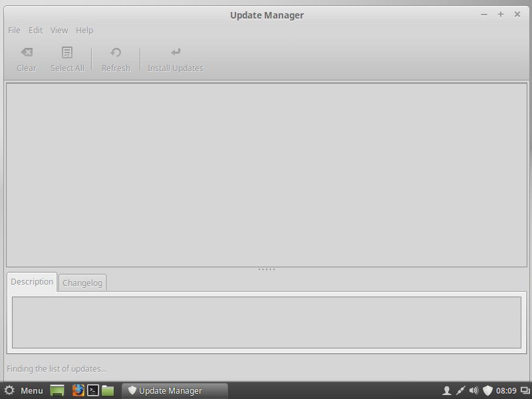This screenshot has height=399, width=532.
Task: Minimize the Update Manager window
Action: (x=484, y=15)
